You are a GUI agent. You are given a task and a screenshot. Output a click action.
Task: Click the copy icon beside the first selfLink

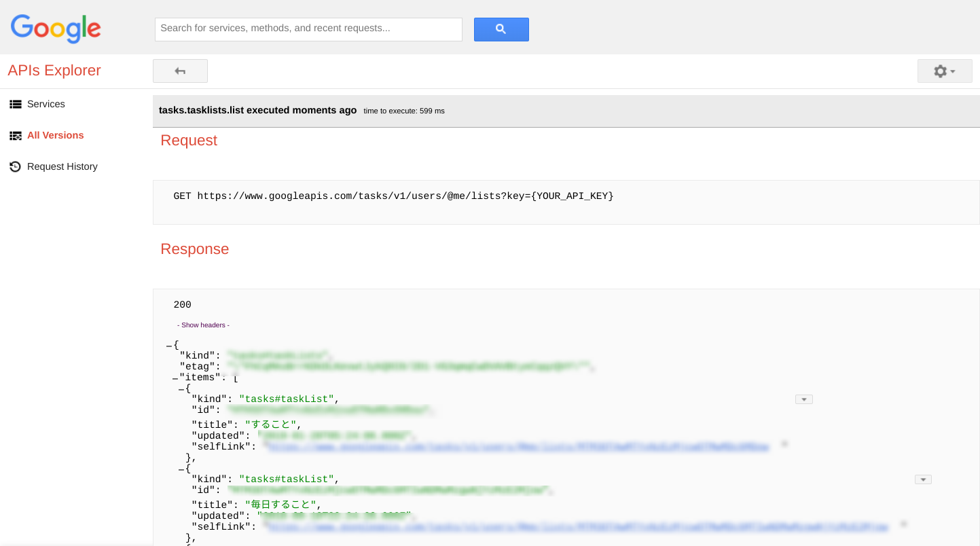[785, 443]
